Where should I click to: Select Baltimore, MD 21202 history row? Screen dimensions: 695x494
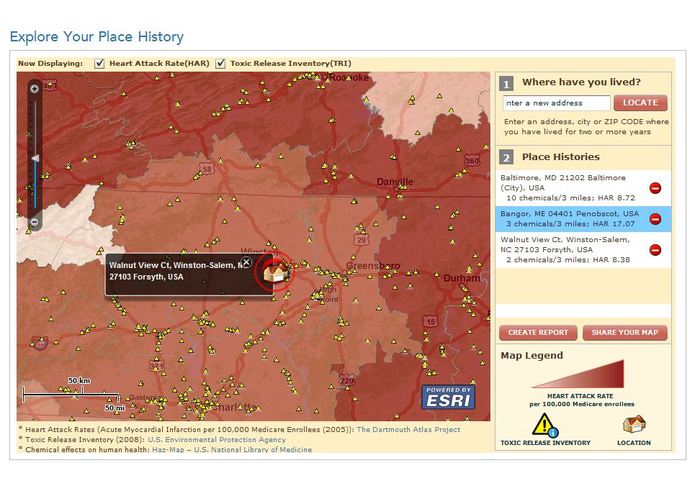[x=583, y=188]
